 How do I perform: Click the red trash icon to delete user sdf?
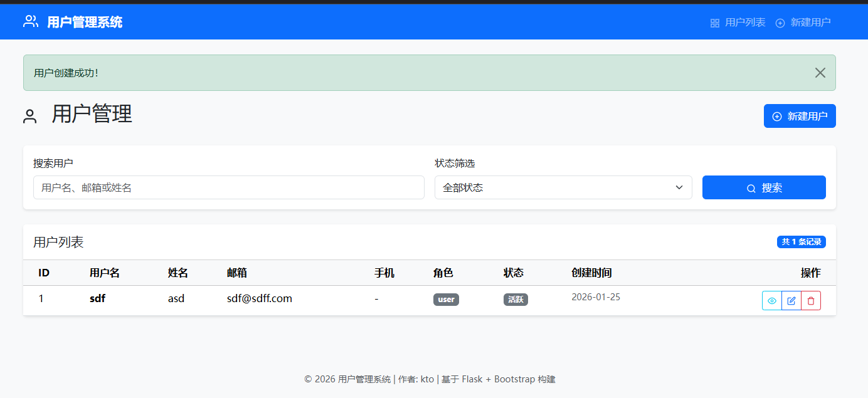(x=811, y=300)
